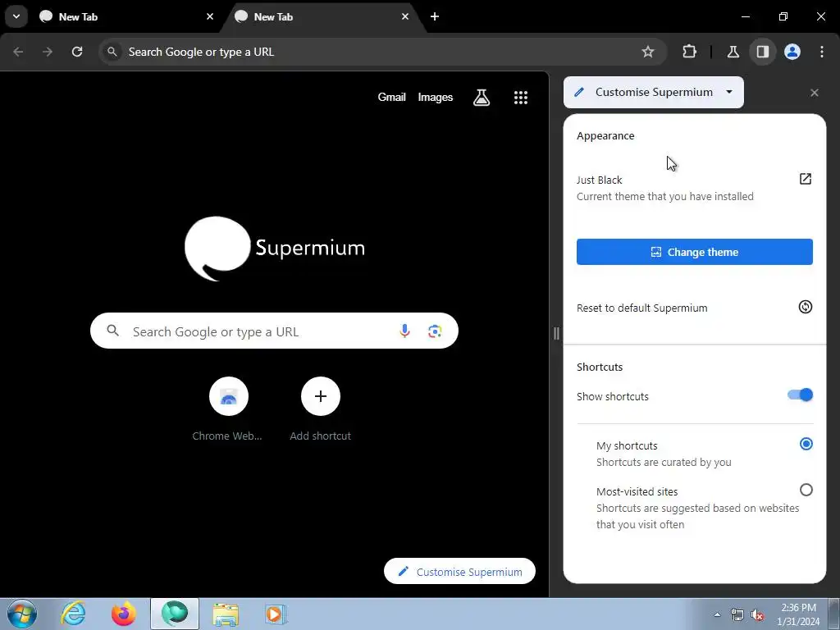Bookmark this tab with the star icon
840x630 pixels.
(648, 52)
